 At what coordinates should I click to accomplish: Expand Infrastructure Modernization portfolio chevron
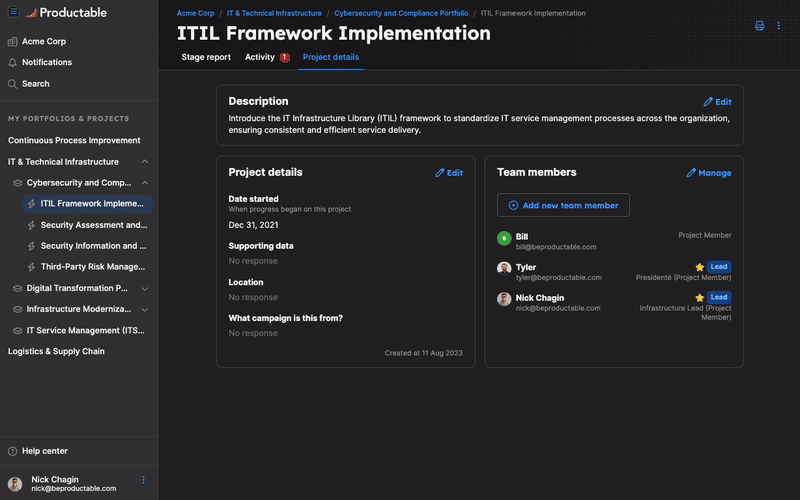tap(144, 309)
